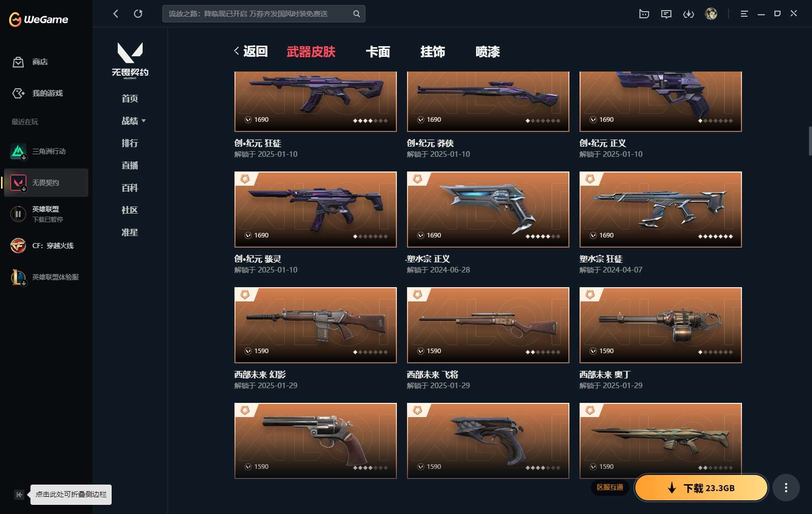
Task: Open the 商店 store icon in sidebar
Action: pyautogui.click(x=18, y=62)
